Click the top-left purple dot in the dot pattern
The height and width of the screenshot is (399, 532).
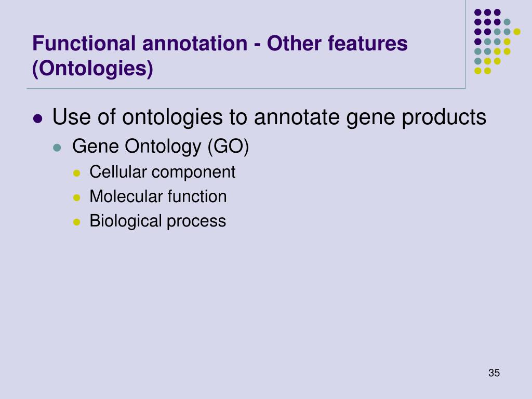[478, 12]
